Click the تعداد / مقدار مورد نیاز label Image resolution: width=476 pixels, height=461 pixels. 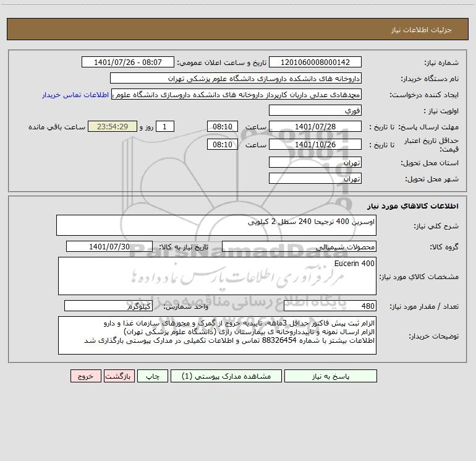click(424, 307)
